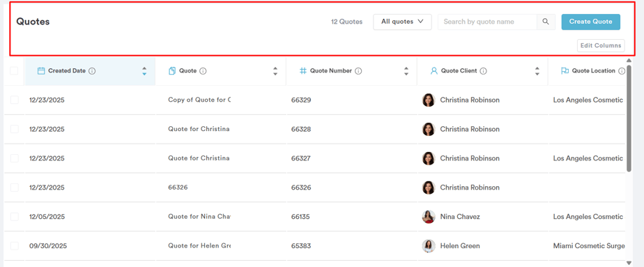Click the Quote Client info icon
This screenshot has width=644, height=267.
pyautogui.click(x=484, y=71)
